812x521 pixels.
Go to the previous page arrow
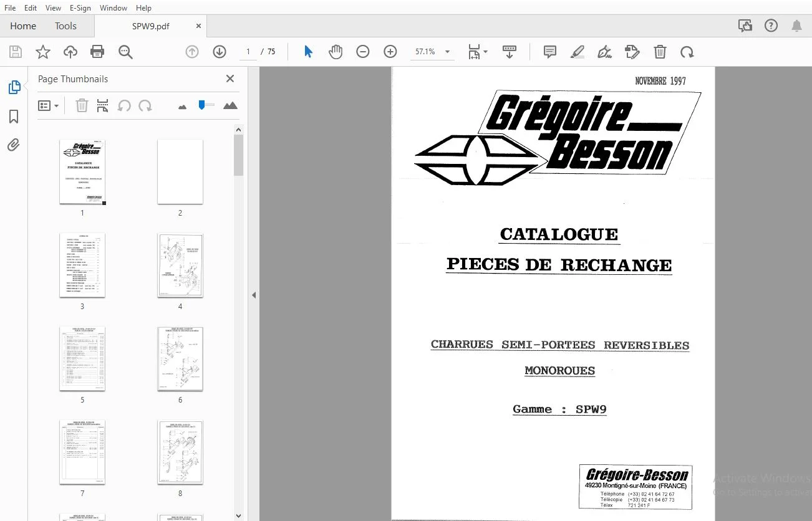192,52
